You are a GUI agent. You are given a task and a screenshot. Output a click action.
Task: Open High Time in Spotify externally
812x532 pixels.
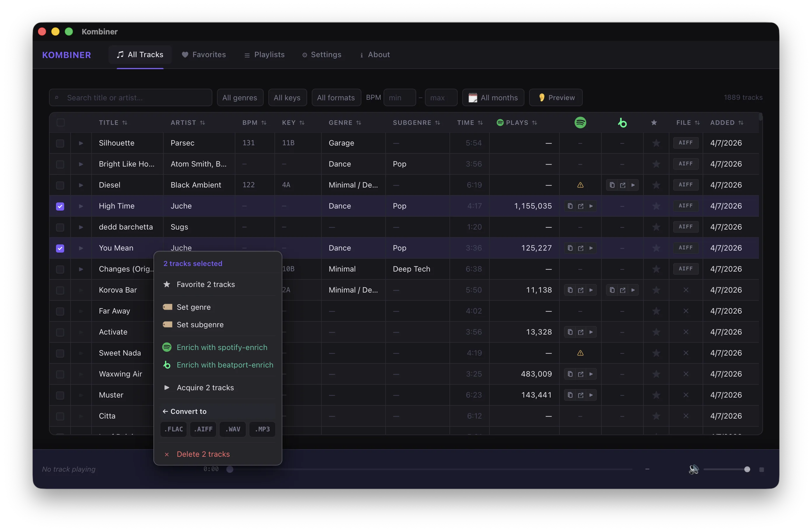580,206
